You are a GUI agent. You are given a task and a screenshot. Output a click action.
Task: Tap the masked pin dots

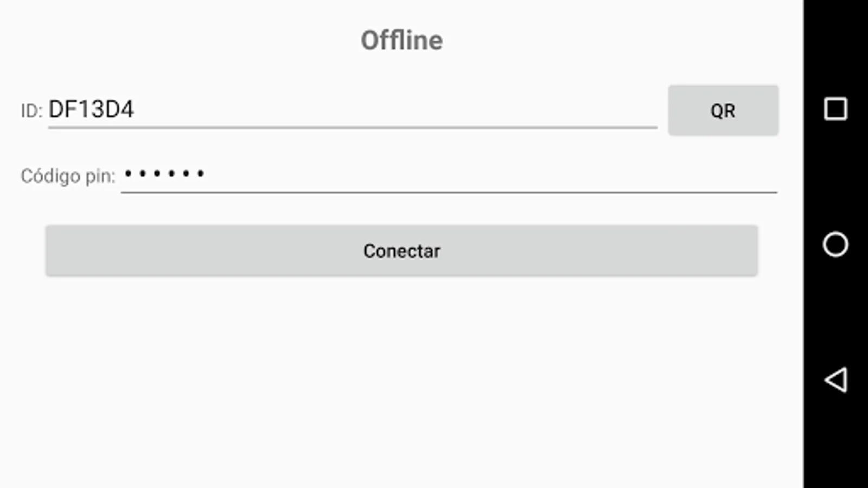point(164,174)
